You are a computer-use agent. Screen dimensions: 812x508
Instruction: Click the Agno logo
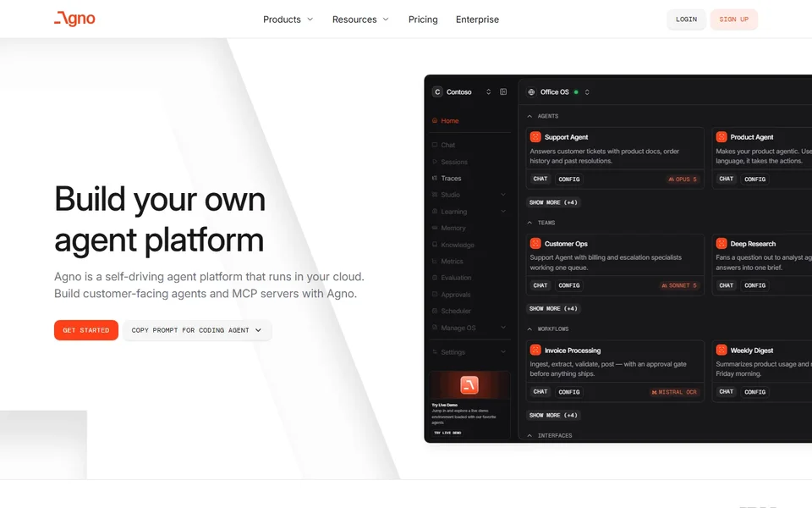74,19
